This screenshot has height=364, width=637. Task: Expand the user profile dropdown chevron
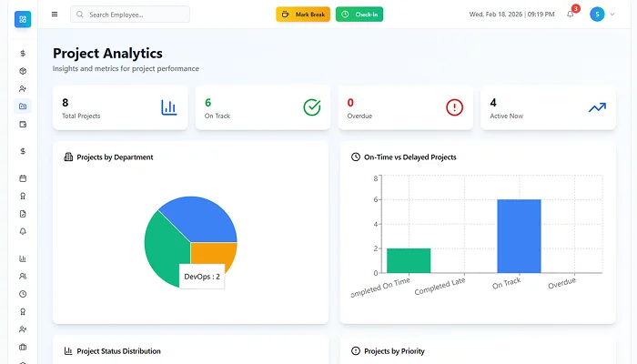[x=612, y=15]
